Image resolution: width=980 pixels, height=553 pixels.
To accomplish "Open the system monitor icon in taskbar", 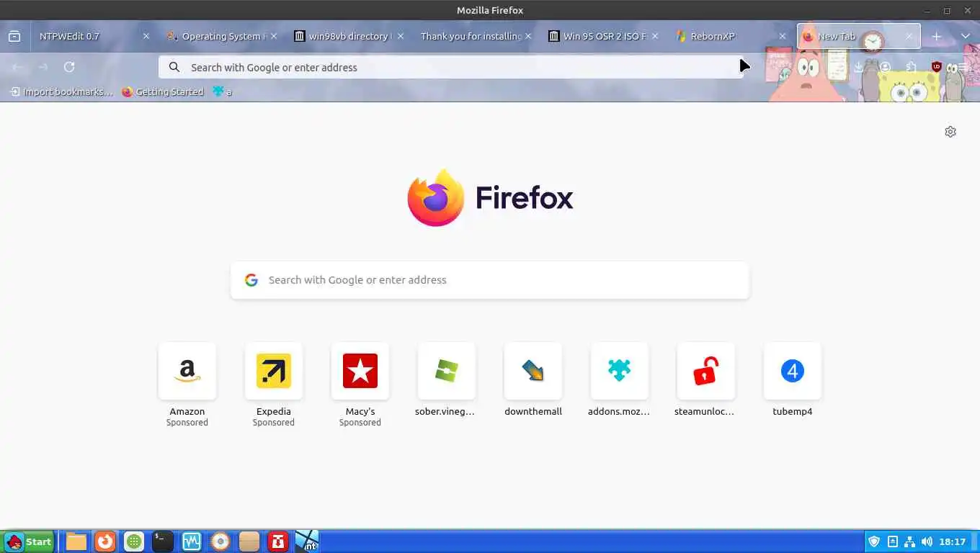I will click(x=192, y=541).
